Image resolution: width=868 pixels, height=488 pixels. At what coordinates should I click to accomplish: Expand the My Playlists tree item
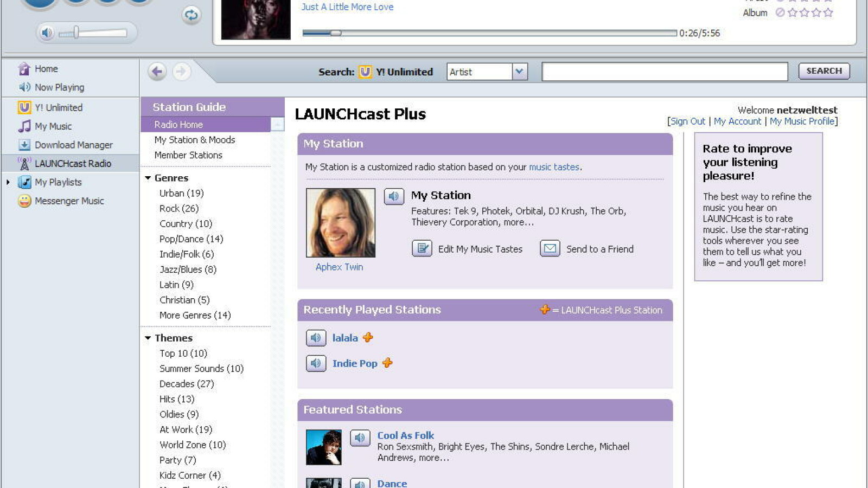tap(8, 182)
